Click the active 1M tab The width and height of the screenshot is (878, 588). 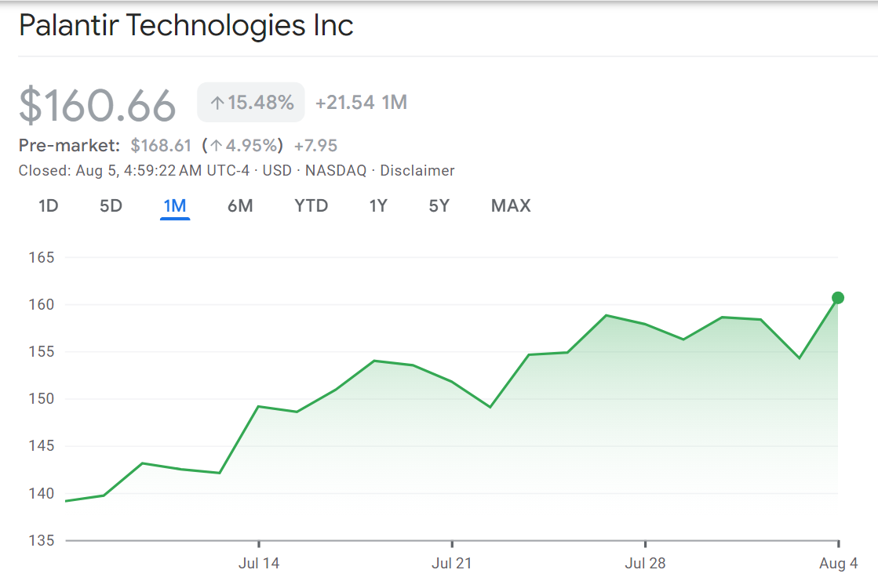[x=175, y=205]
